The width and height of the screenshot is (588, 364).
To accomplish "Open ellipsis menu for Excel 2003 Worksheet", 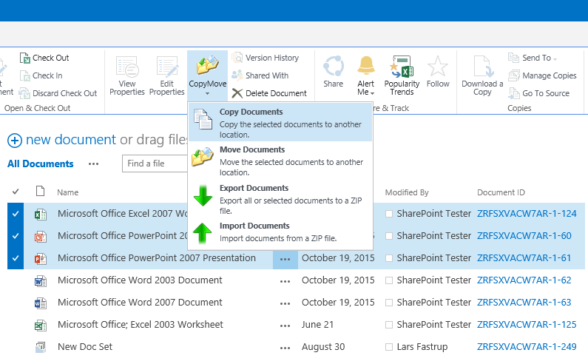I will click(285, 326).
